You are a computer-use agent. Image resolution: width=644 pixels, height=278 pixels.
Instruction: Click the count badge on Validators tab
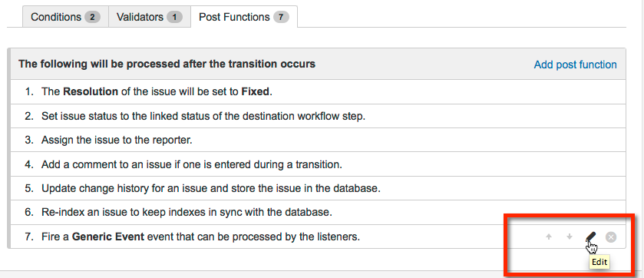[x=174, y=17]
